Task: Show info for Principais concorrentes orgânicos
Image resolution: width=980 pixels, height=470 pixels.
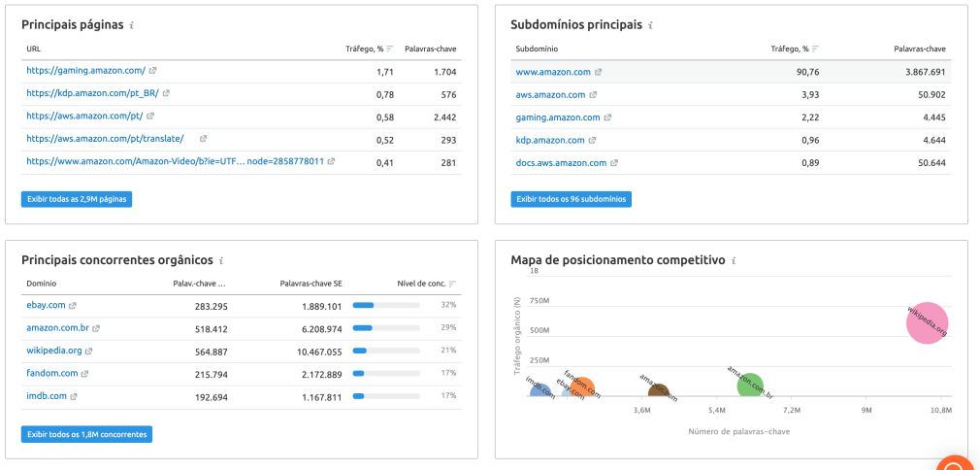Action: (x=221, y=260)
